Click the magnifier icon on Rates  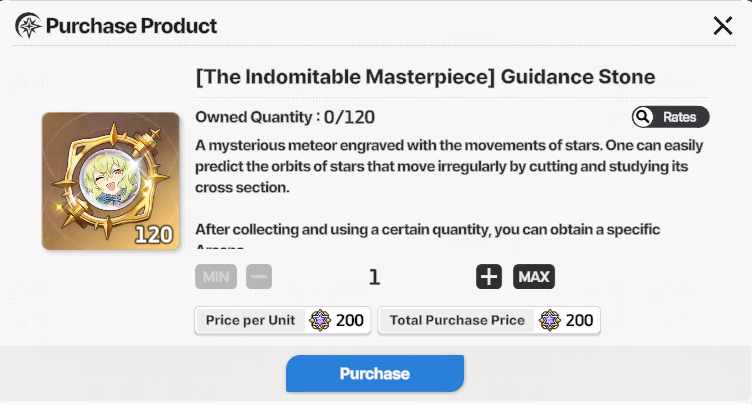point(645,117)
